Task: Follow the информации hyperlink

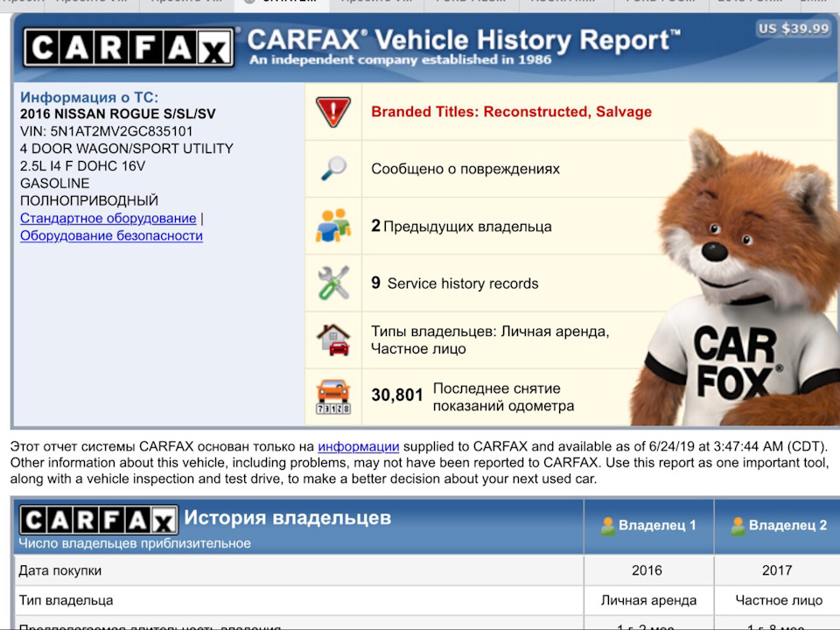Action: point(359,446)
